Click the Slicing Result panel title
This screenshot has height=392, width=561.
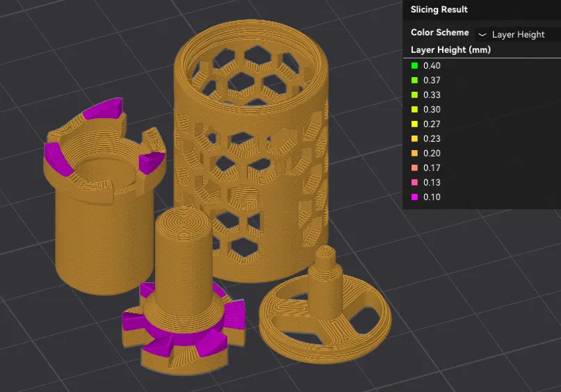coord(439,10)
